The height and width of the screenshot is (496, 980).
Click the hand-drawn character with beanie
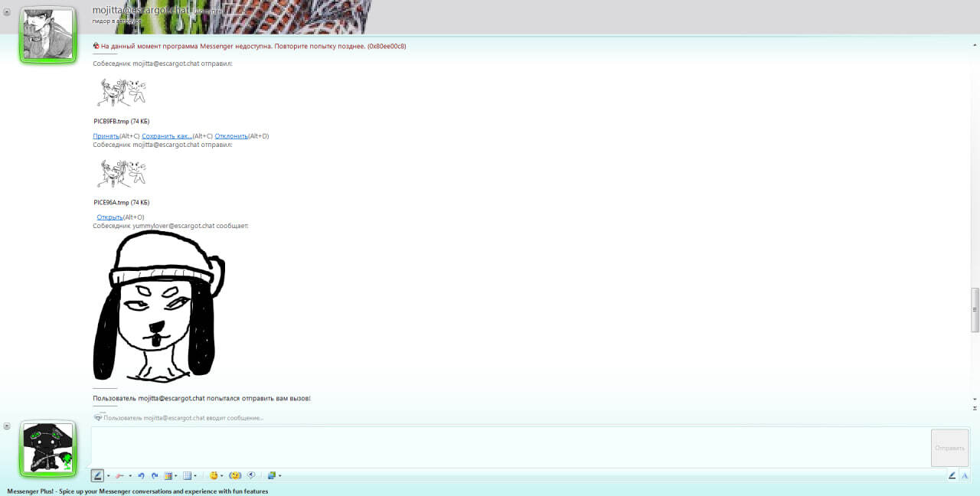point(158,306)
